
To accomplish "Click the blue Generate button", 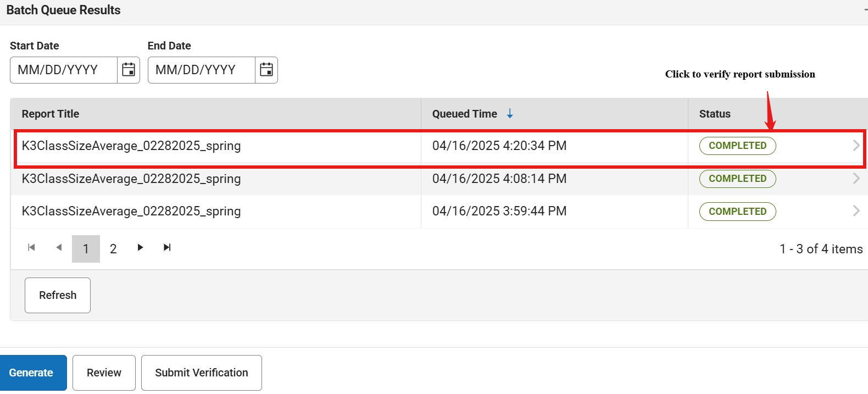I will point(31,373).
